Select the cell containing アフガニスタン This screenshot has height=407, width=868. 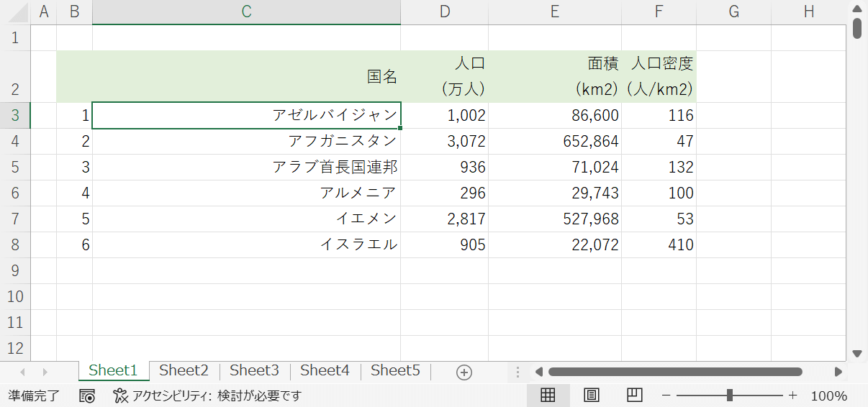[x=246, y=141]
